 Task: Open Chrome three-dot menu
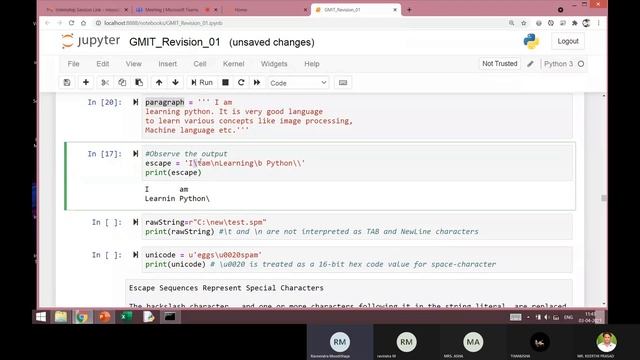(599, 23)
